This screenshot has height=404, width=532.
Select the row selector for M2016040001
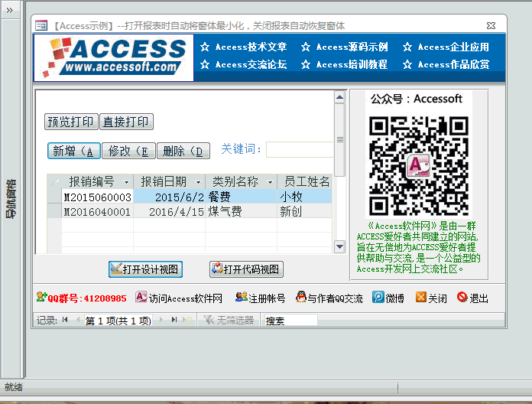(x=54, y=211)
